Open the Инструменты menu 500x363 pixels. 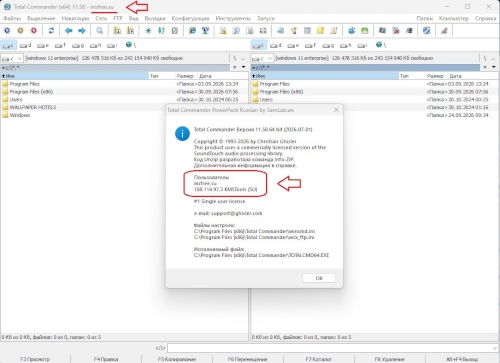(x=233, y=18)
